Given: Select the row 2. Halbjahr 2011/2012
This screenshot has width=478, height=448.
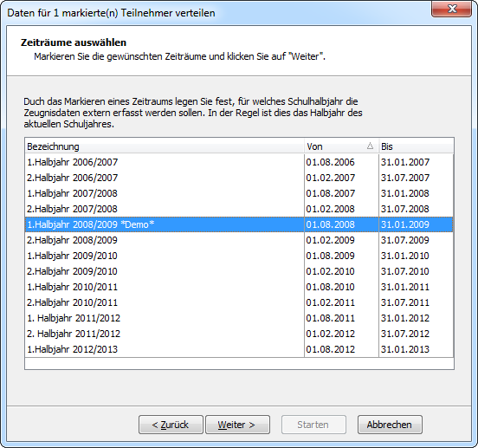Looking at the screenshot, I should [239, 334].
